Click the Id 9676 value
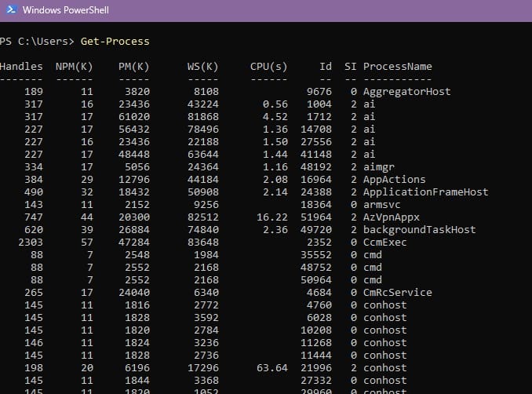 [319, 92]
